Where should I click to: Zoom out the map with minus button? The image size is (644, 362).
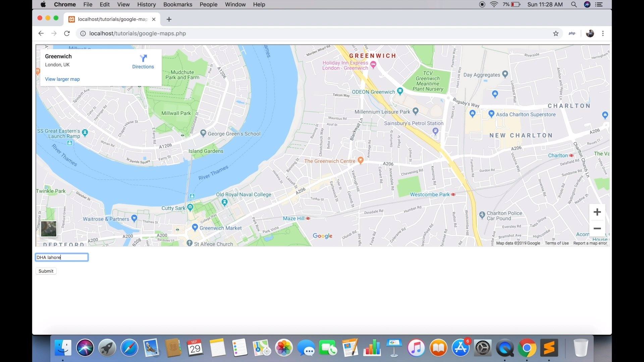pos(597,229)
